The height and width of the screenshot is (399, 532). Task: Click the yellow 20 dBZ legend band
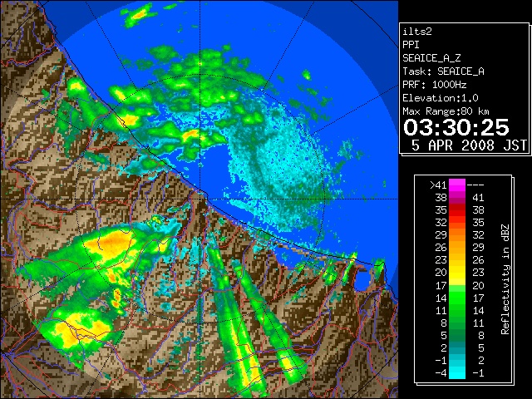click(x=457, y=273)
